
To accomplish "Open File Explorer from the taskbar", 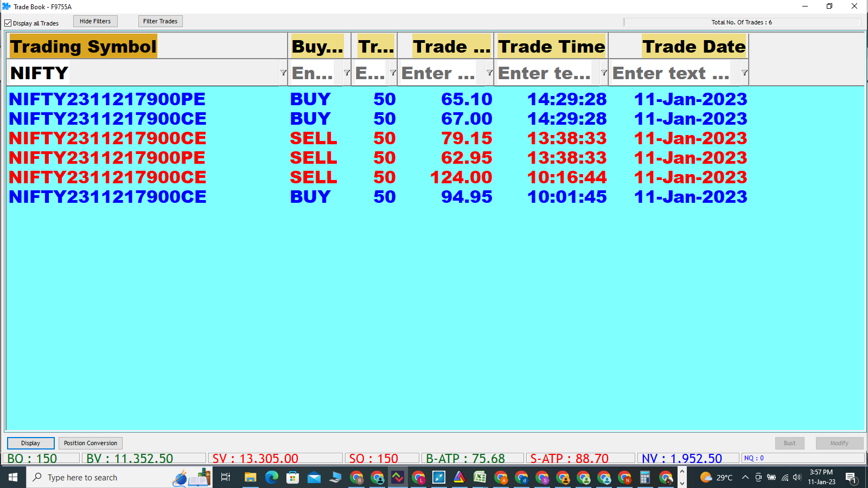I will pos(250,478).
